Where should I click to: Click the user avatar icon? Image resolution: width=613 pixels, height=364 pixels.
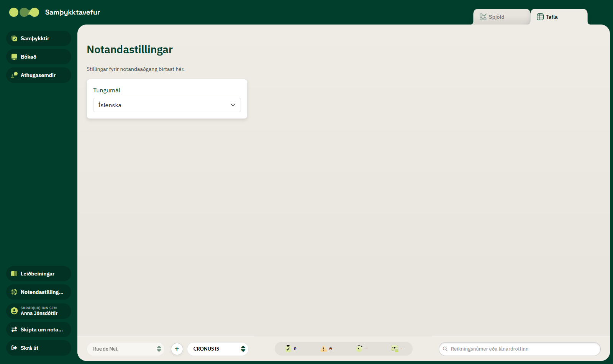[x=14, y=311]
